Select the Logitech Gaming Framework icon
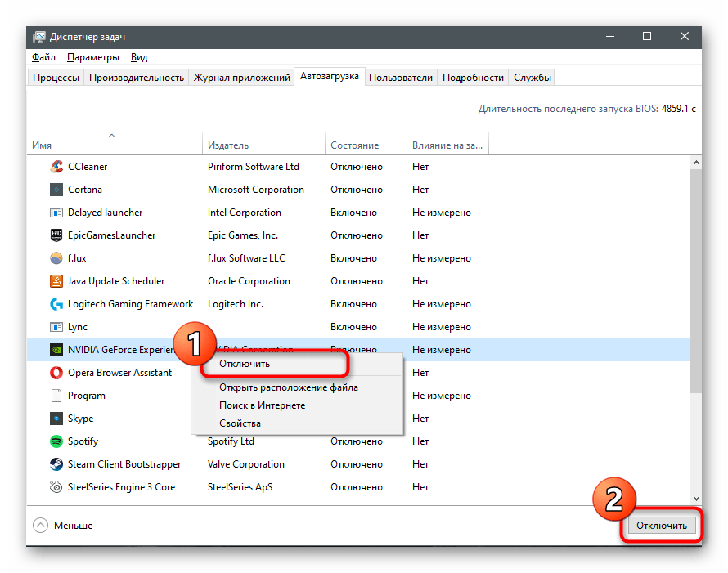This screenshot has width=728, height=573. pos(56,304)
